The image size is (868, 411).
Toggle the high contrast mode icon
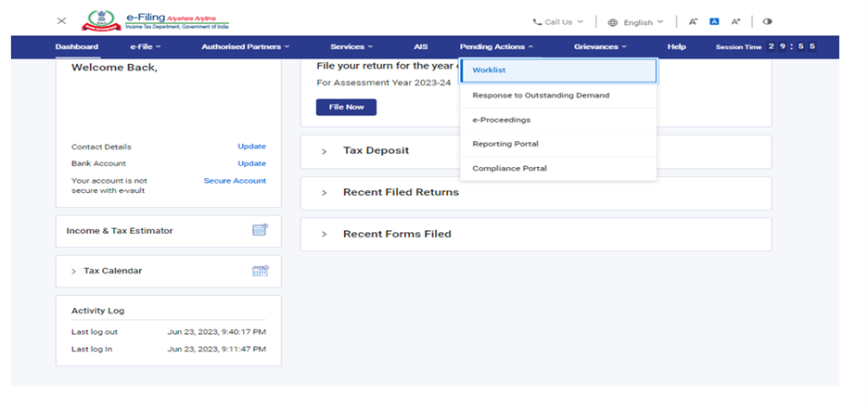click(x=767, y=21)
